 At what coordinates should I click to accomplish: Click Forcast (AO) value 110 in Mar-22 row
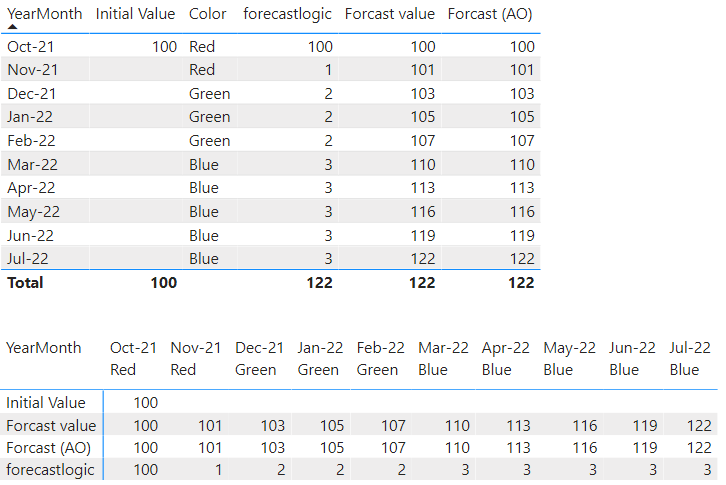[522, 165]
